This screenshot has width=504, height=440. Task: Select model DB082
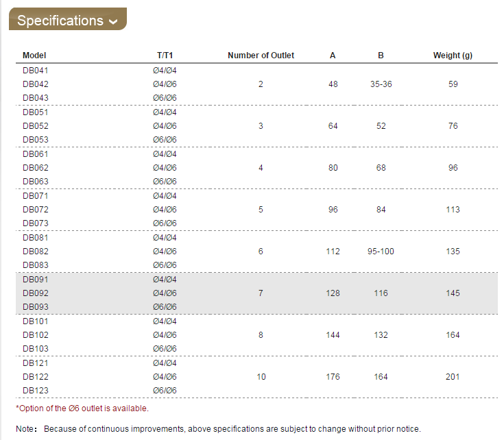click(x=36, y=252)
